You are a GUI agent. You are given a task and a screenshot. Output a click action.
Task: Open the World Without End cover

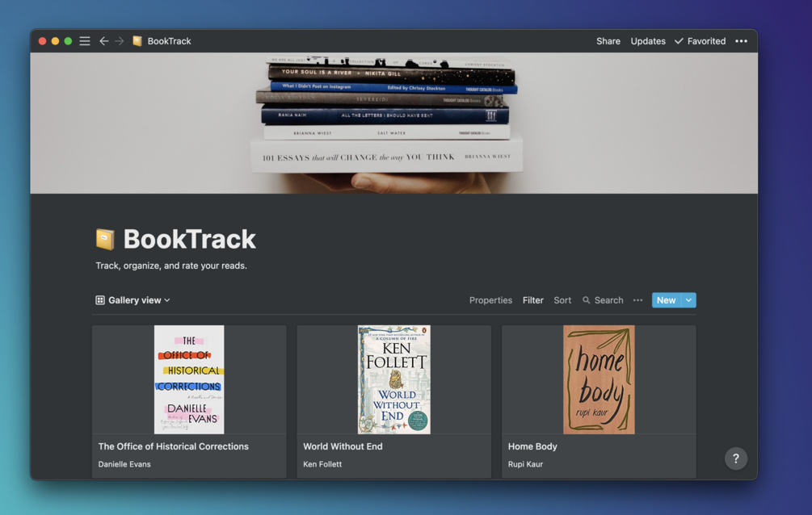click(394, 379)
